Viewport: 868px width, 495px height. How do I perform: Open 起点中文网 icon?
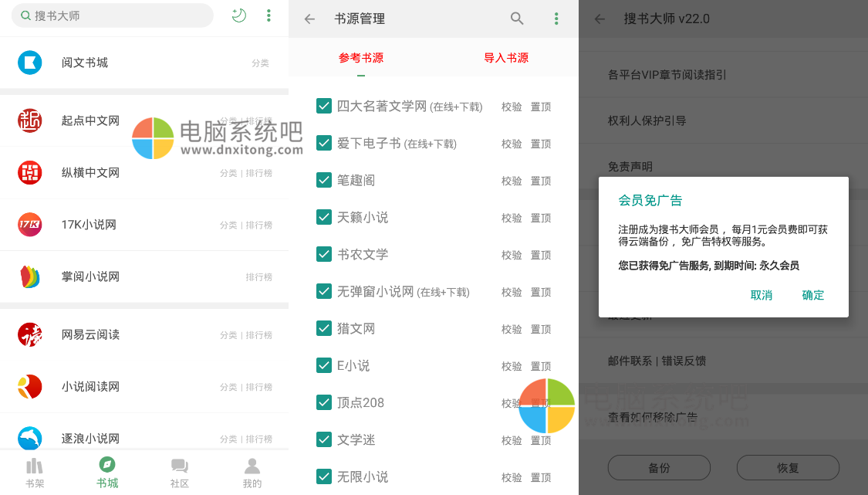(x=30, y=120)
